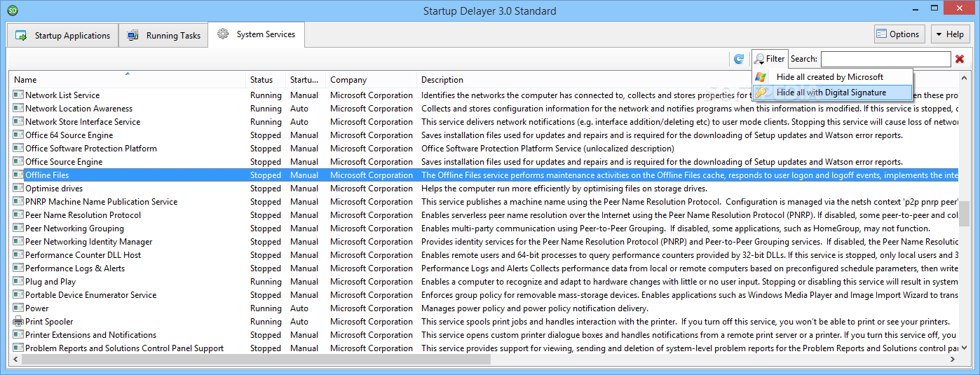Open the Help dropdown menu
Image resolution: width=980 pixels, height=375 pixels.
click(x=949, y=34)
